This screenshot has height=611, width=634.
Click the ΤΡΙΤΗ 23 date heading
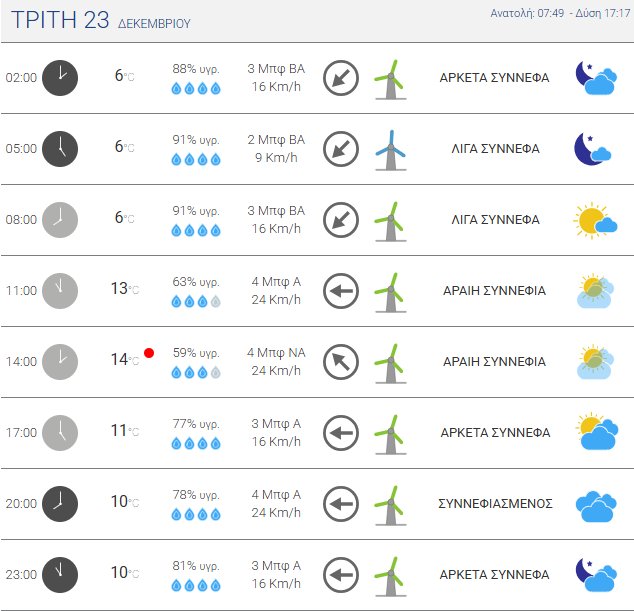coord(60,20)
